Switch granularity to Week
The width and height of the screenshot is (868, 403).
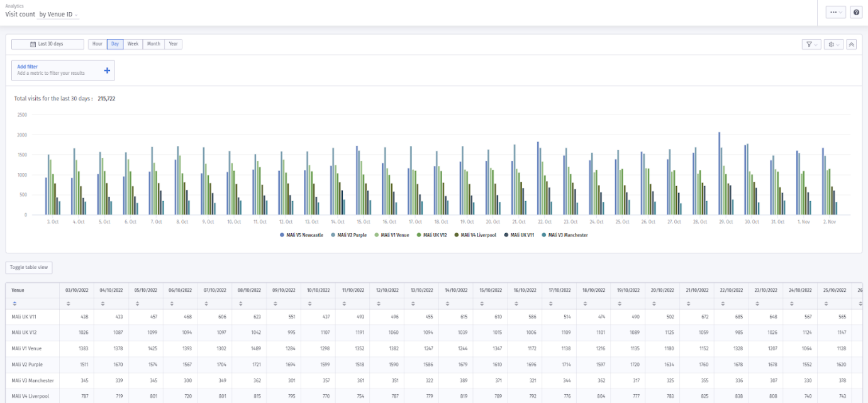[x=133, y=44]
